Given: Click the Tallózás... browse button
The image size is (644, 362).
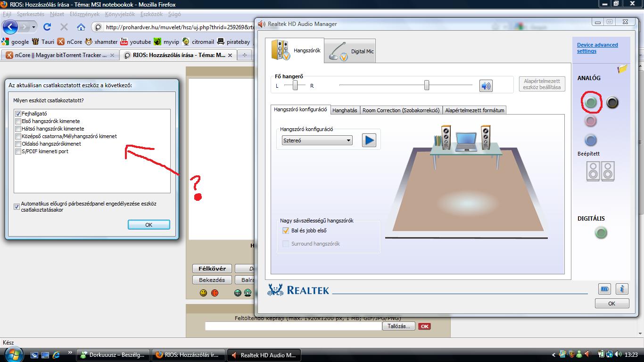Looking at the screenshot, I should click(399, 326).
